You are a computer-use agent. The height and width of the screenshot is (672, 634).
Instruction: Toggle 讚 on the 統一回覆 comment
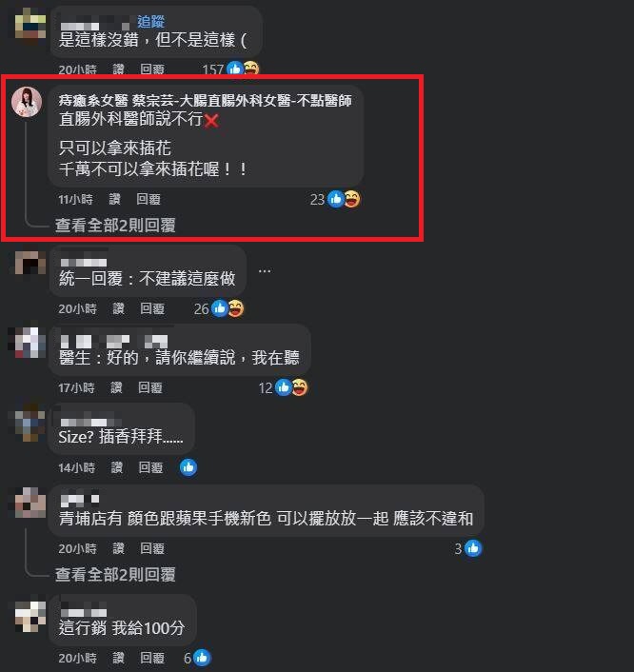[x=118, y=308]
